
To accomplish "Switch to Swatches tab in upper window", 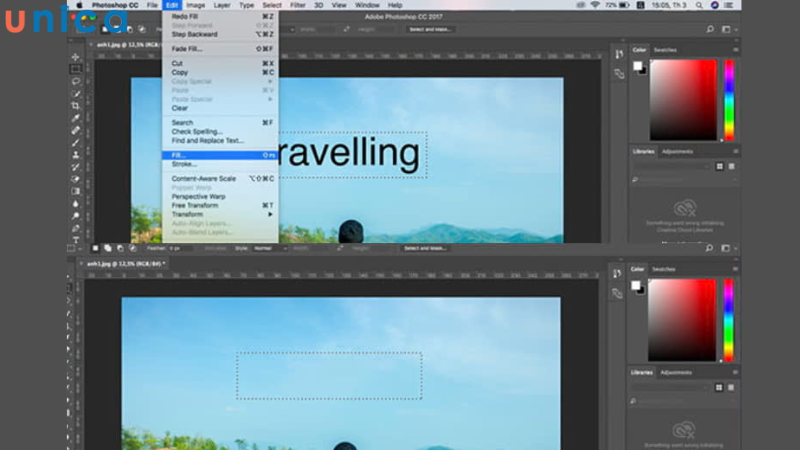I will (665, 50).
